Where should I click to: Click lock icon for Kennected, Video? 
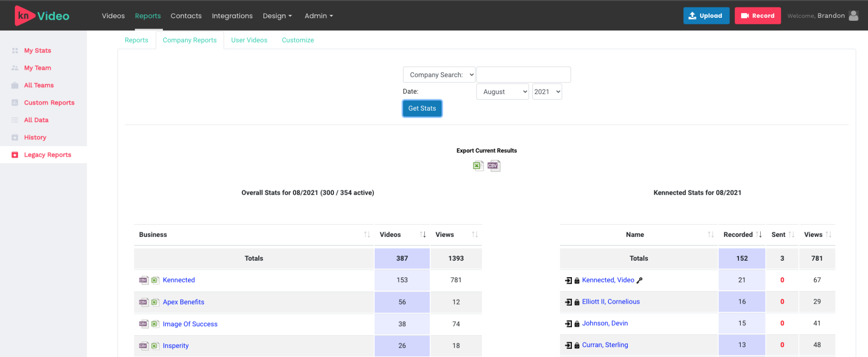click(x=577, y=281)
